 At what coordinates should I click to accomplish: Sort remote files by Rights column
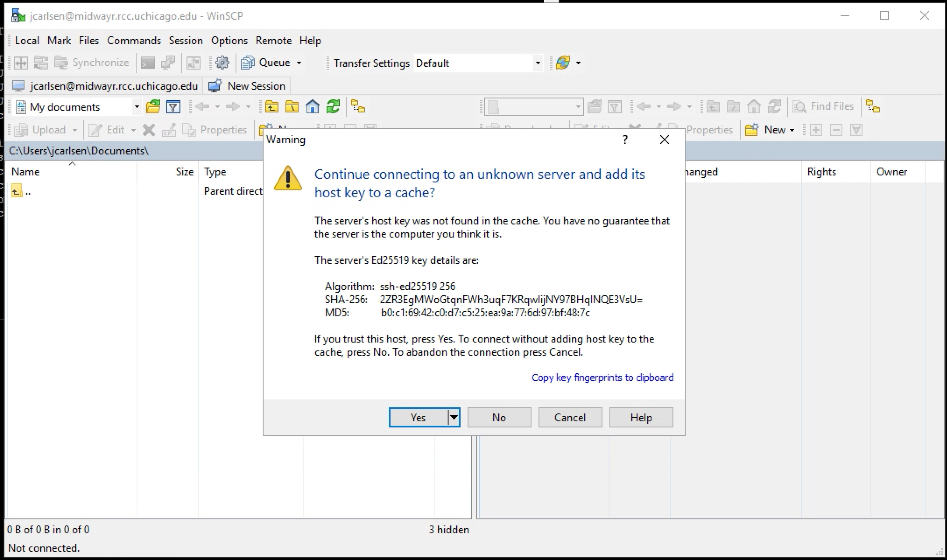836,172
